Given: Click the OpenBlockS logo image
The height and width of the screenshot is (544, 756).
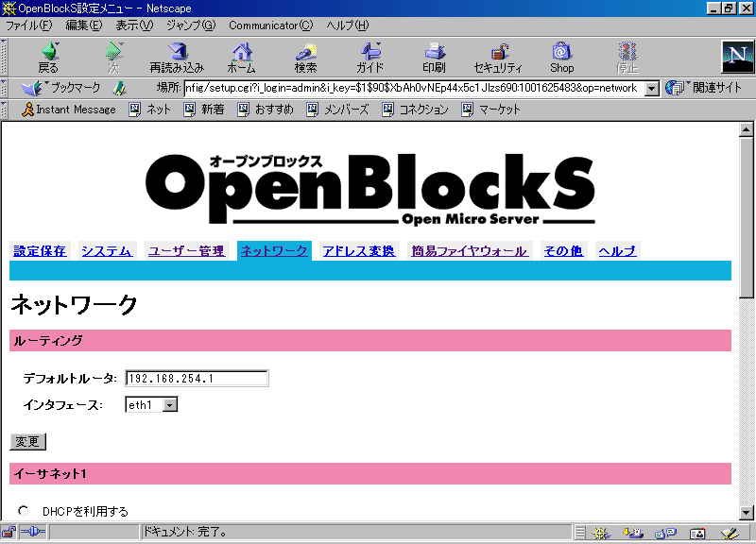Looking at the screenshot, I should pos(369,190).
